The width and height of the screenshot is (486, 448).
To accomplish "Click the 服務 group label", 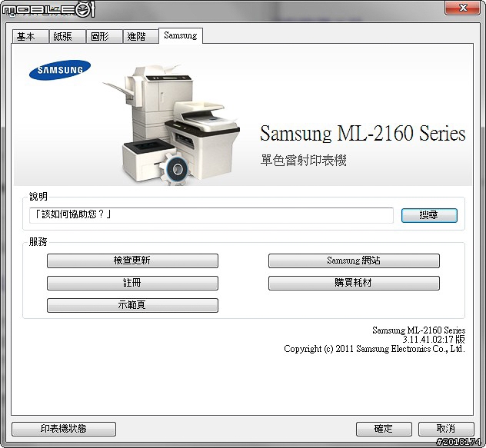I will coord(38,241).
